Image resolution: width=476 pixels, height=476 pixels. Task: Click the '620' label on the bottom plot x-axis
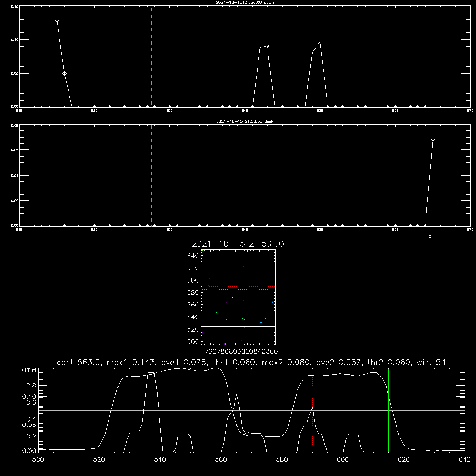[x=404, y=460]
